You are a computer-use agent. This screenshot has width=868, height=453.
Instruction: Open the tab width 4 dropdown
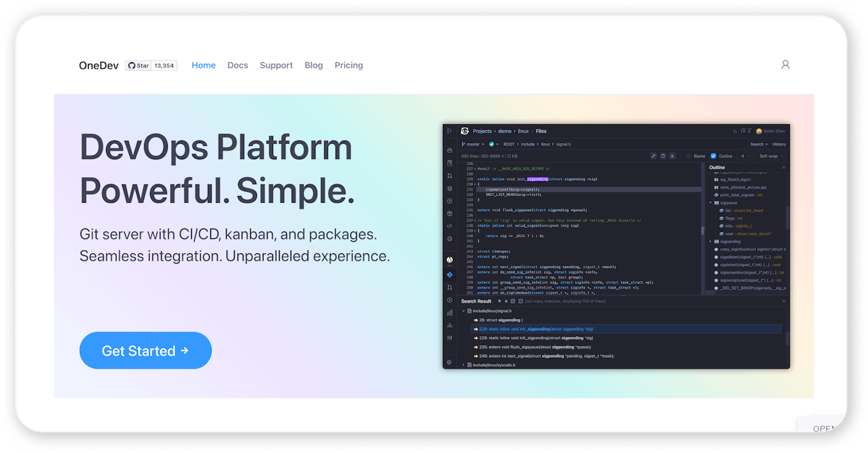pyautogui.click(x=745, y=156)
